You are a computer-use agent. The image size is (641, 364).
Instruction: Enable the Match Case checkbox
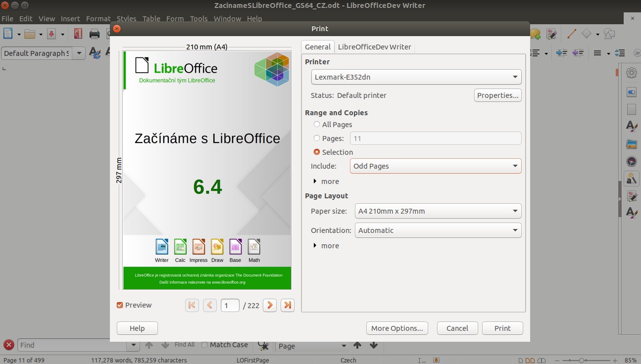pos(204,345)
